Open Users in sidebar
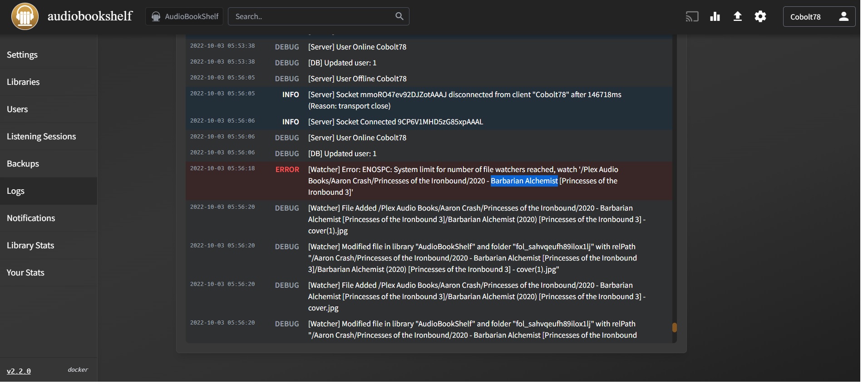This screenshot has width=868, height=384. click(x=48, y=109)
